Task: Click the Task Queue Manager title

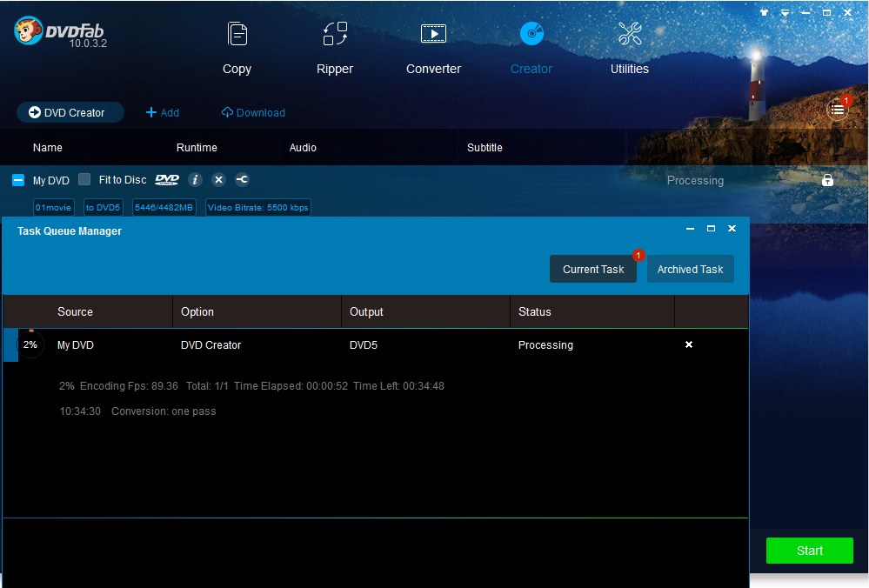Action: click(x=70, y=231)
